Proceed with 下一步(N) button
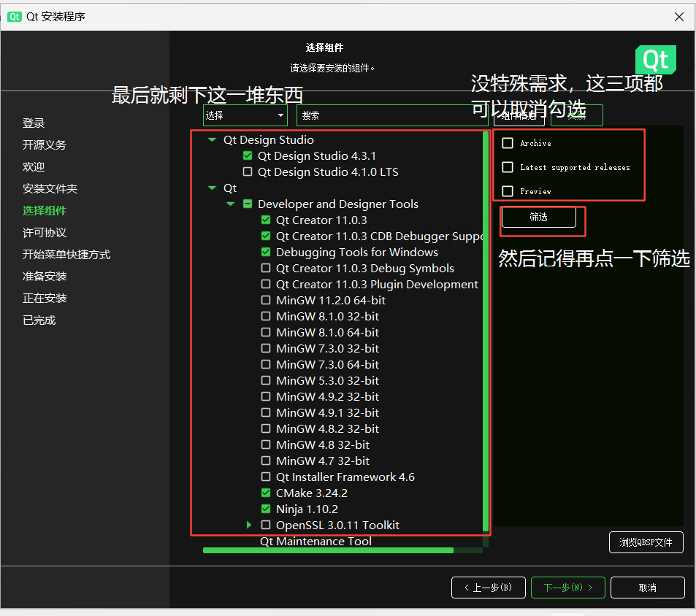 pyautogui.click(x=567, y=588)
